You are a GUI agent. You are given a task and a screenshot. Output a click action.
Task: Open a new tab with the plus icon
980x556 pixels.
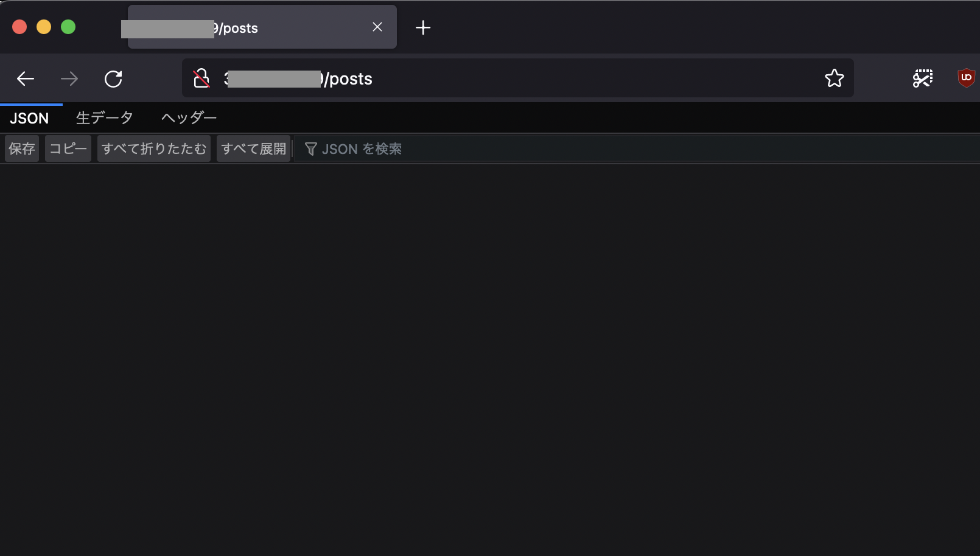[423, 27]
